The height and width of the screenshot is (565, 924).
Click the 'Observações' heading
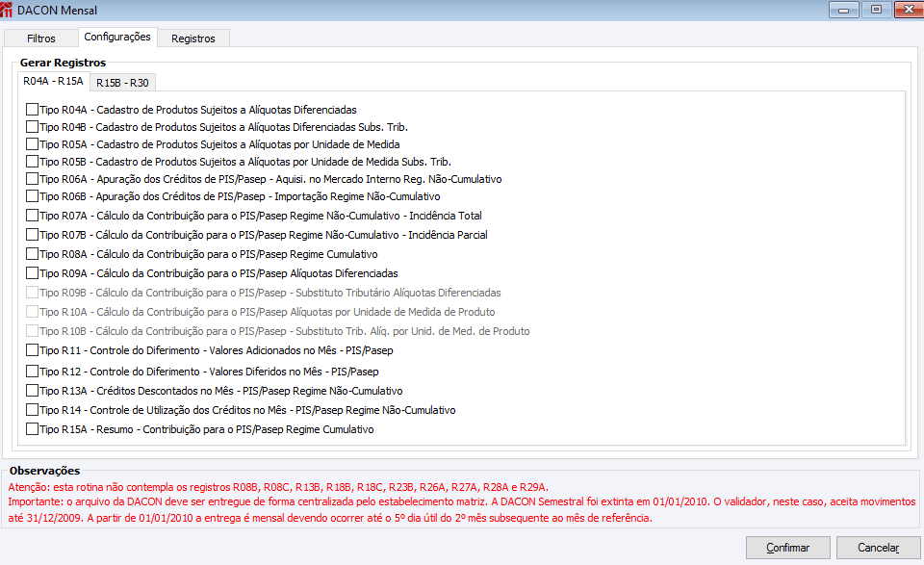coord(45,471)
